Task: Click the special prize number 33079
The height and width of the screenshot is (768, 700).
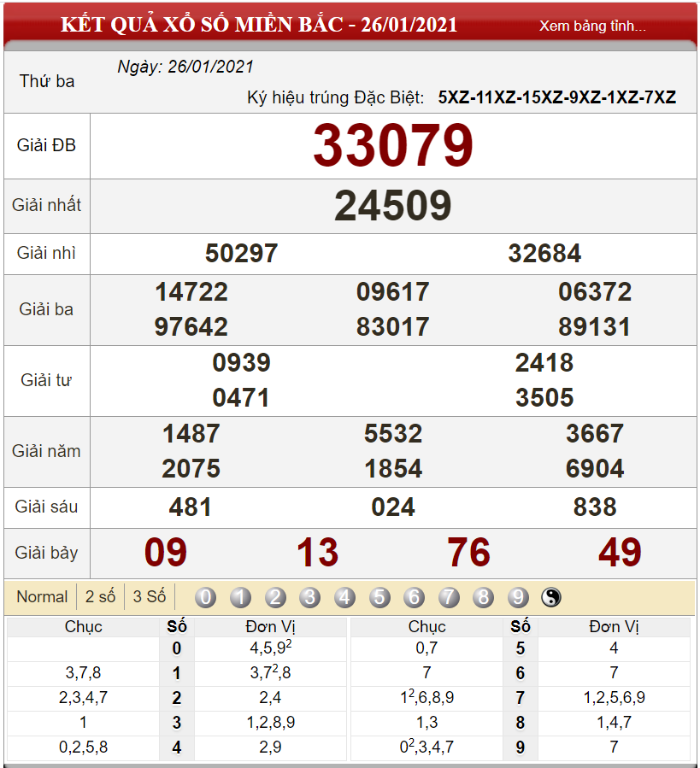Action: [393, 145]
